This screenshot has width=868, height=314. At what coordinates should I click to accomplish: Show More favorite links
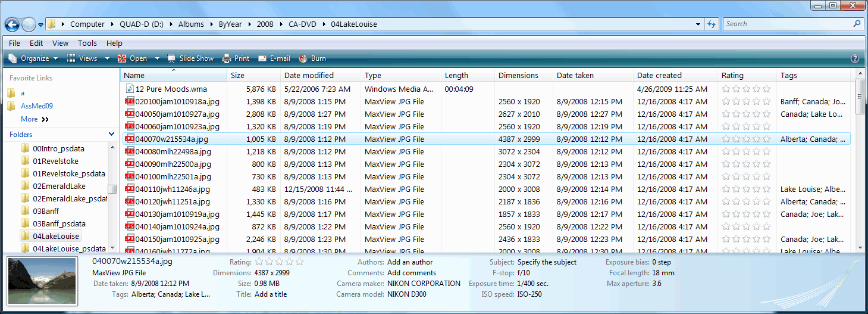click(x=35, y=119)
